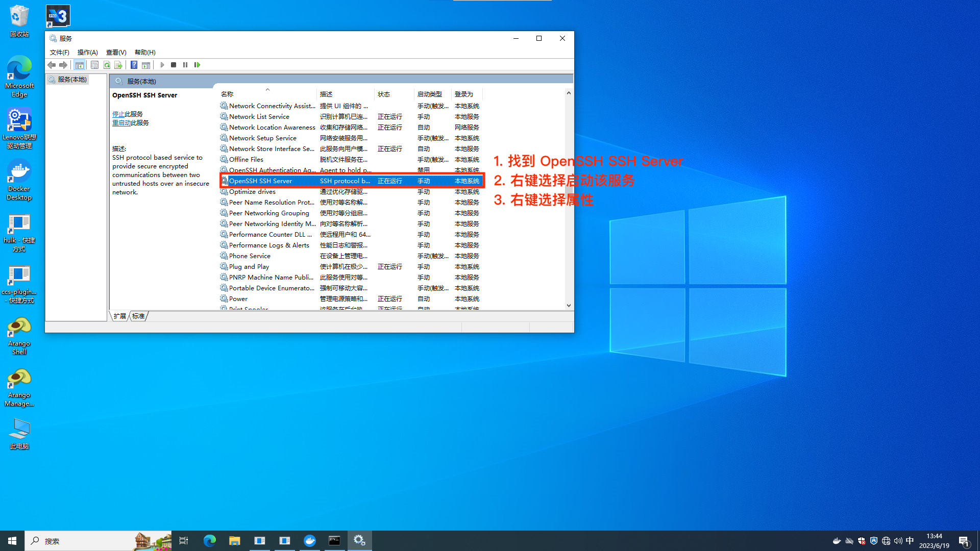Go back with the toolbar left arrow
Image resolution: width=980 pixels, height=551 pixels.
point(52,65)
